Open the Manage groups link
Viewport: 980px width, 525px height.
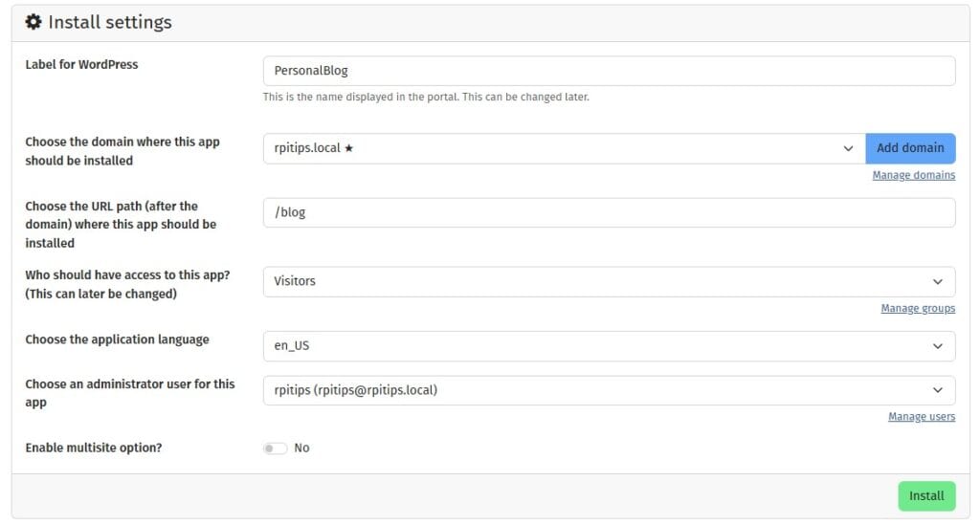(918, 308)
